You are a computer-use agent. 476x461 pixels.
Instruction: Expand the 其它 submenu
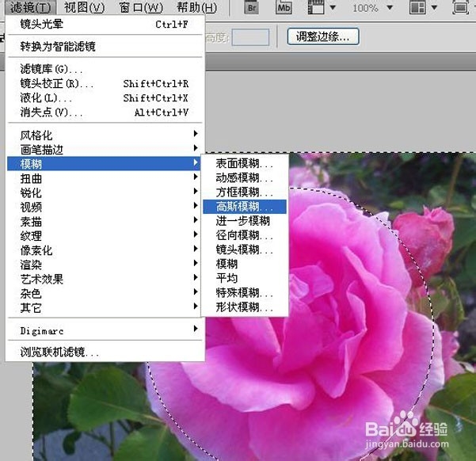tap(104, 307)
